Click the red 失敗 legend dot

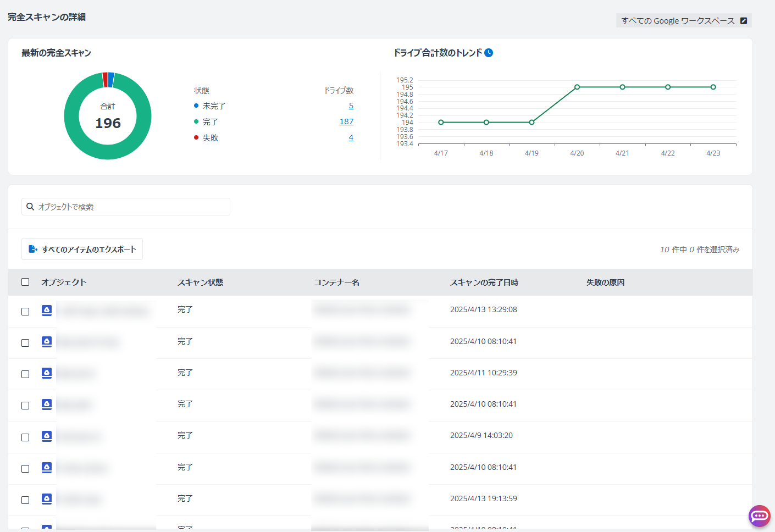point(196,137)
